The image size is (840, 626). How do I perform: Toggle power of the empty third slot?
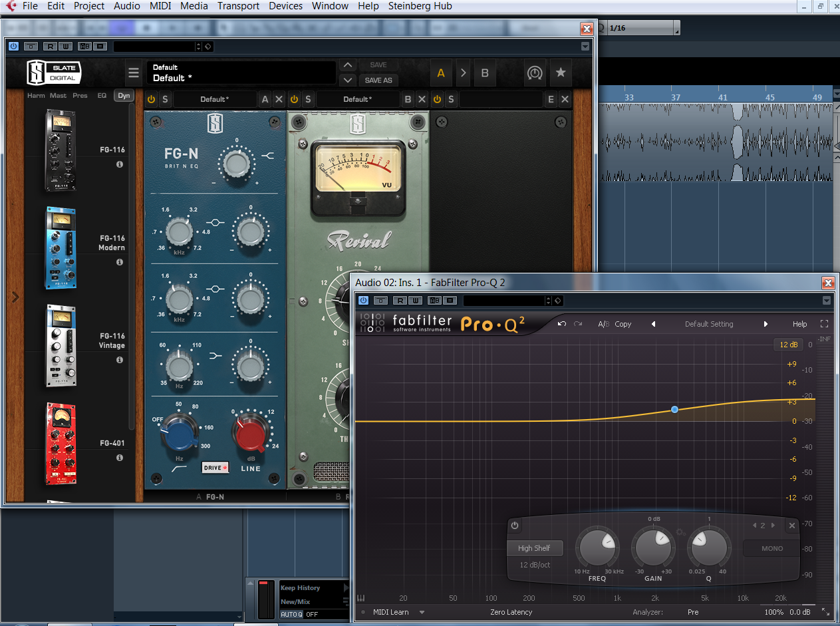(x=437, y=99)
